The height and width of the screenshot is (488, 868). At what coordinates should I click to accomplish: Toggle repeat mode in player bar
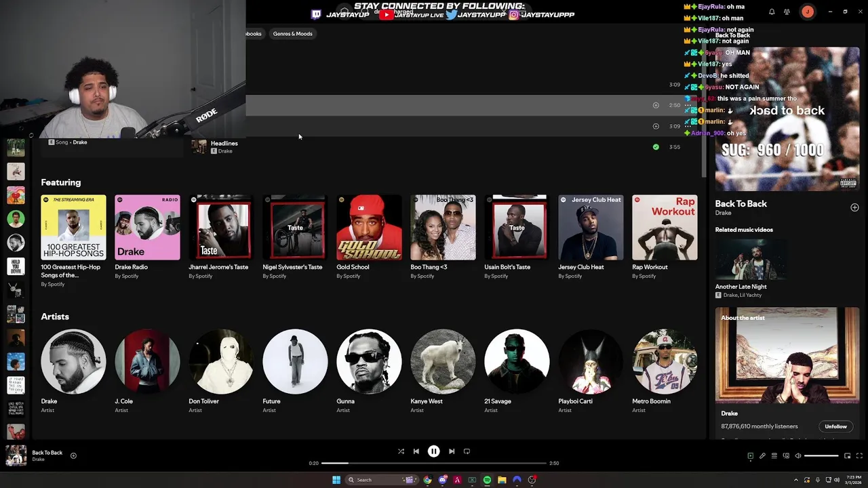click(467, 451)
